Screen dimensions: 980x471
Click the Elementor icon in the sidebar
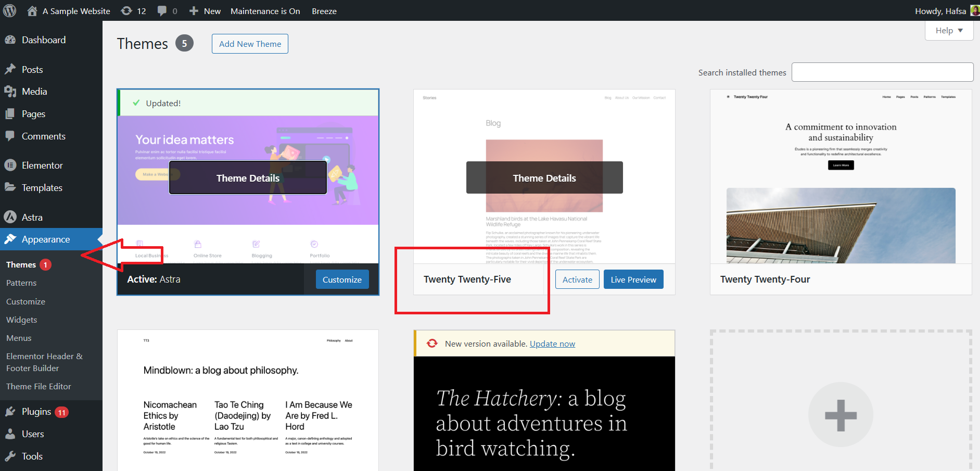coord(11,165)
